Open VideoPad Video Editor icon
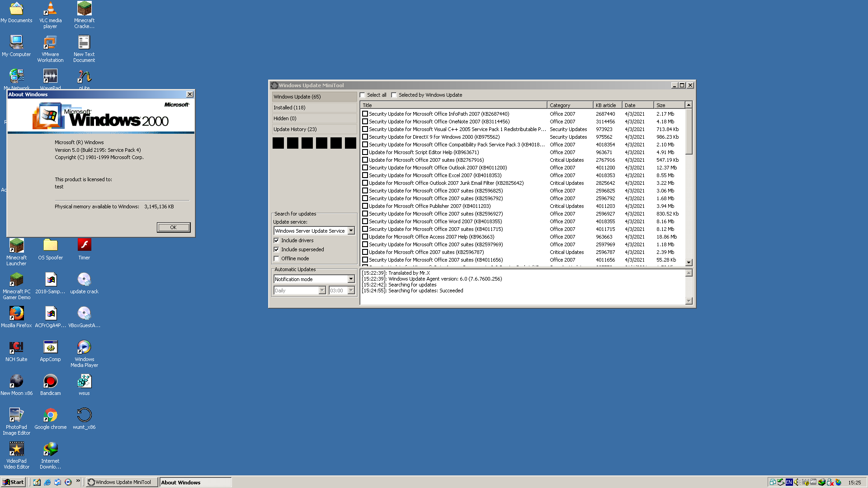Screen dimensions: 868x488 [x=16, y=455]
